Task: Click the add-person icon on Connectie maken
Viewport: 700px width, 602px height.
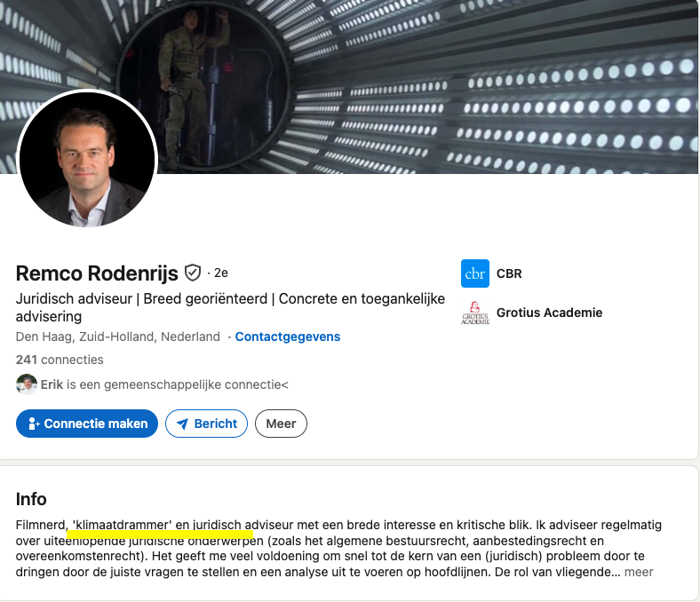Action: [34, 424]
